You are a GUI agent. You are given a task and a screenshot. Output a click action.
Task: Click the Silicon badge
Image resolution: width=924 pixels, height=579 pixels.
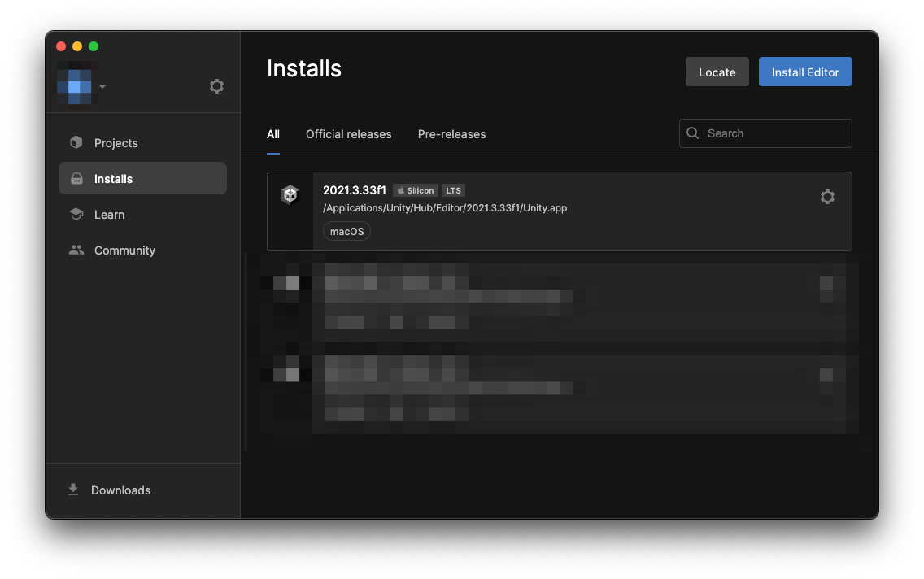click(x=416, y=190)
